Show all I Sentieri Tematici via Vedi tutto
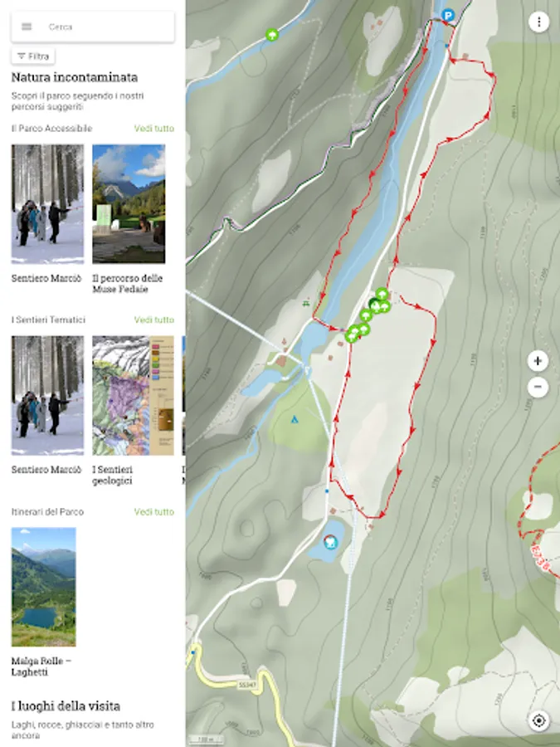560x747 pixels. coord(153,320)
